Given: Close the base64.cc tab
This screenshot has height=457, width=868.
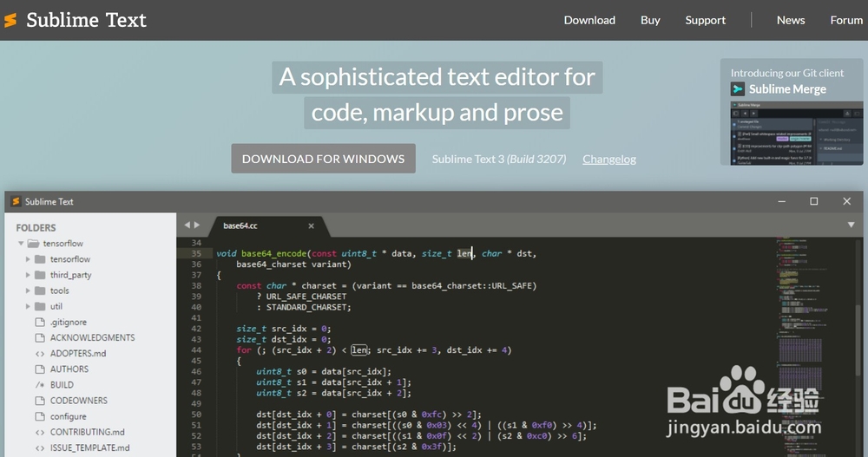Looking at the screenshot, I should point(311,225).
